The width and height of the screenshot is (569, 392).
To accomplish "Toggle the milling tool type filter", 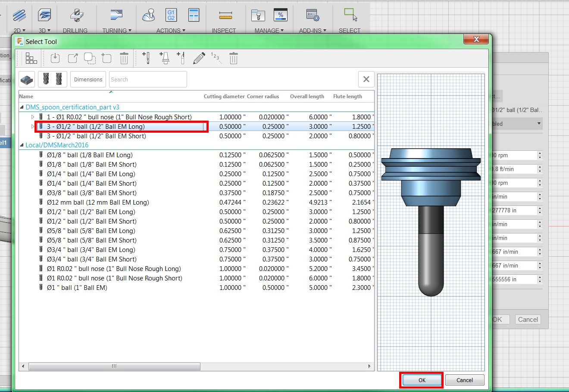I will (x=52, y=80).
